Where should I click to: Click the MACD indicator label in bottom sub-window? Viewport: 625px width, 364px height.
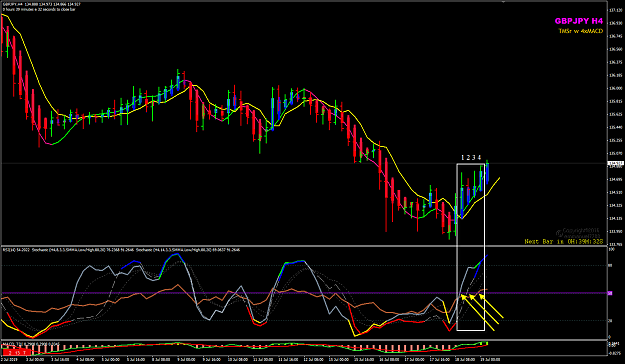click(x=31, y=344)
